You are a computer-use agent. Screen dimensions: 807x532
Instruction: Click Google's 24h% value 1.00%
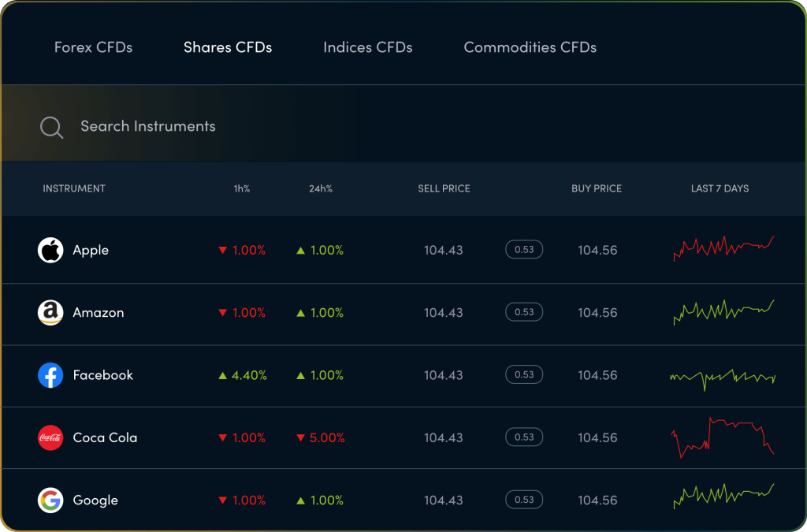pos(327,500)
